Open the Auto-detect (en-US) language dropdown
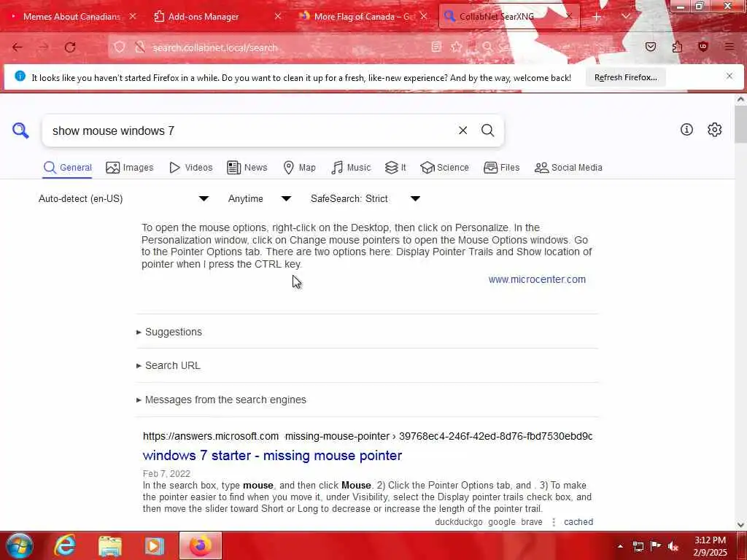 (123, 198)
